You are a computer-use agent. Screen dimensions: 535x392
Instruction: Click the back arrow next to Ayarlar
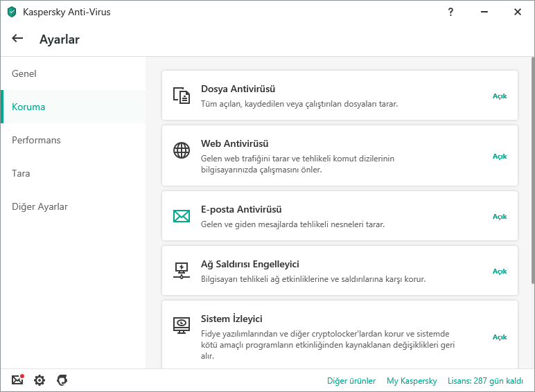pyautogui.click(x=17, y=39)
